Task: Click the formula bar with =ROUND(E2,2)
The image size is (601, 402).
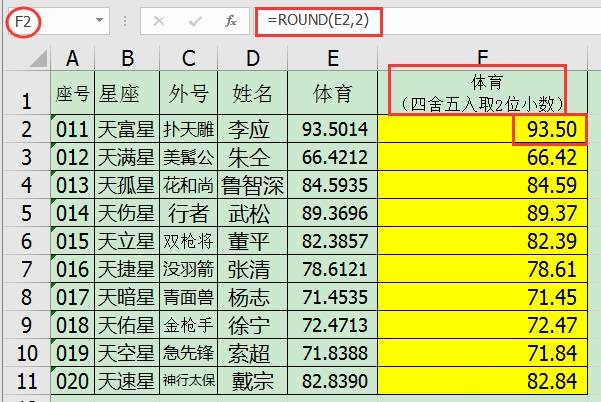Action: point(400,20)
